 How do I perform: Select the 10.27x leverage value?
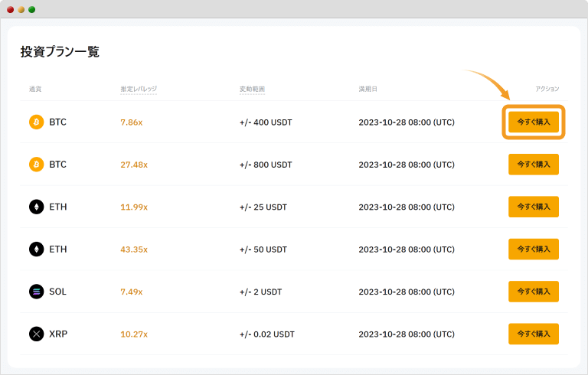tap(134, 334)
